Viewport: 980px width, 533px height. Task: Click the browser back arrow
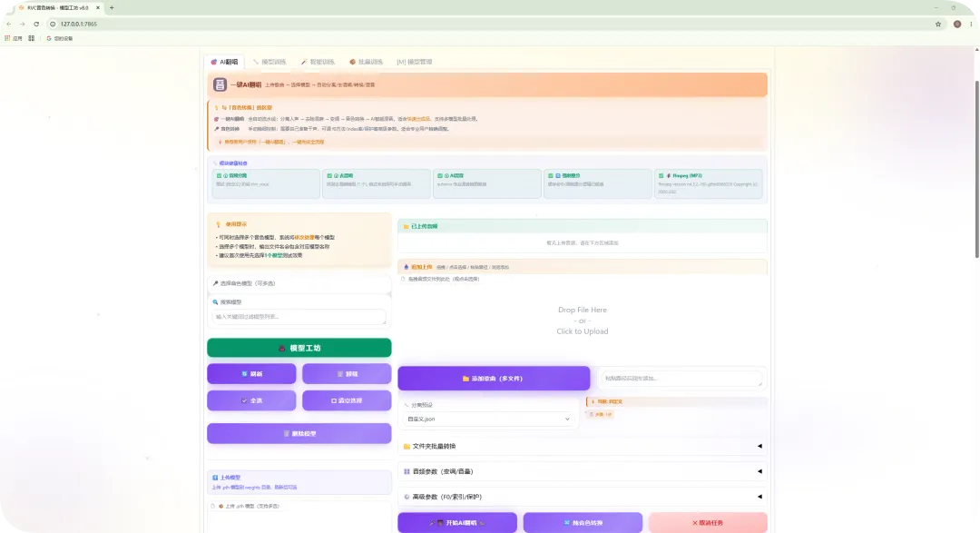9,24
